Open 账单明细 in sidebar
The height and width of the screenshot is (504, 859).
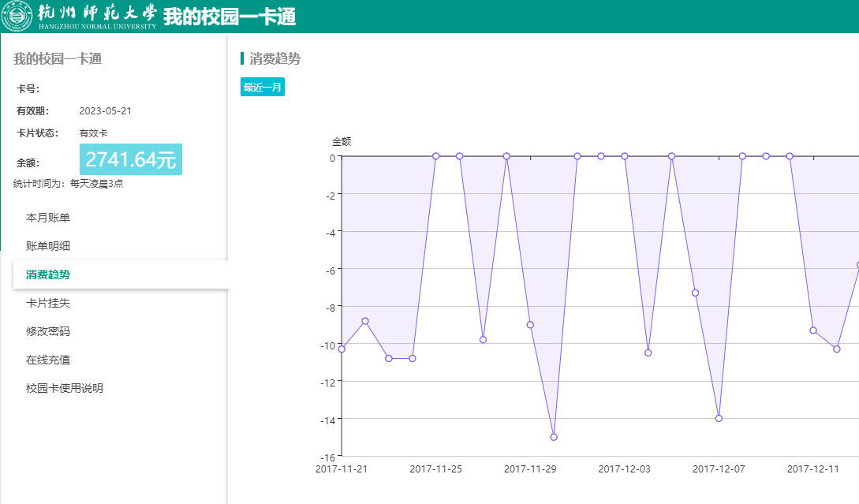(x=47, y=246)
